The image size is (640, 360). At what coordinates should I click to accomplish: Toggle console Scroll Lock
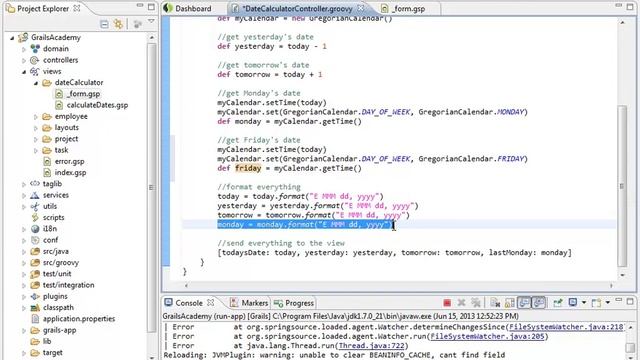(510, 303)
